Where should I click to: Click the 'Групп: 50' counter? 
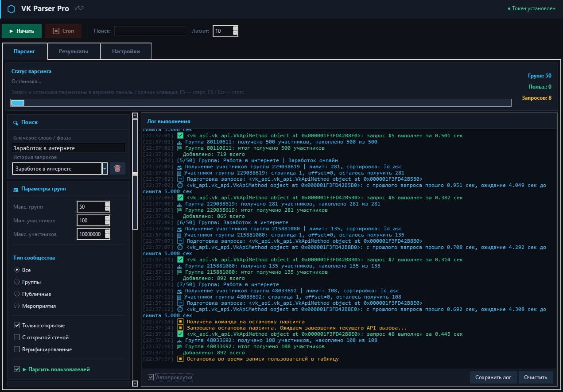pyautogui.click(x=540, y=76)
